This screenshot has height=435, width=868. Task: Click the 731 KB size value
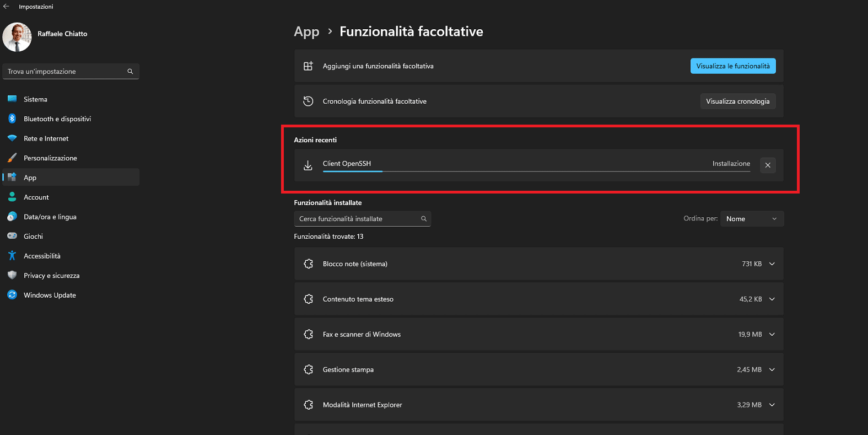pos(752,264)
